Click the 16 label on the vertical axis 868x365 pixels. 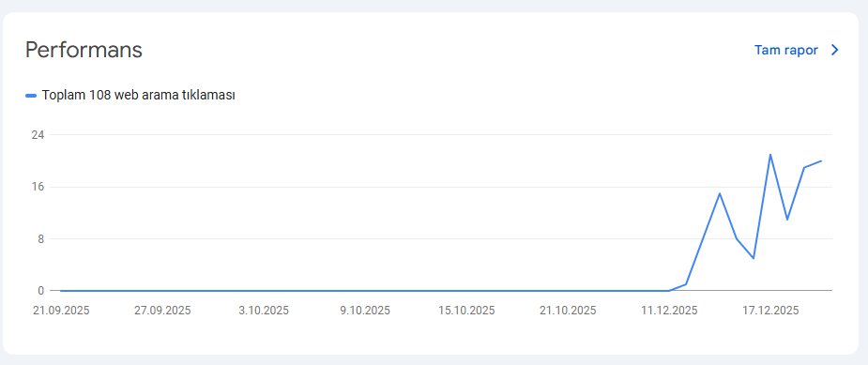pyautogui.click(x=38, y=187)
